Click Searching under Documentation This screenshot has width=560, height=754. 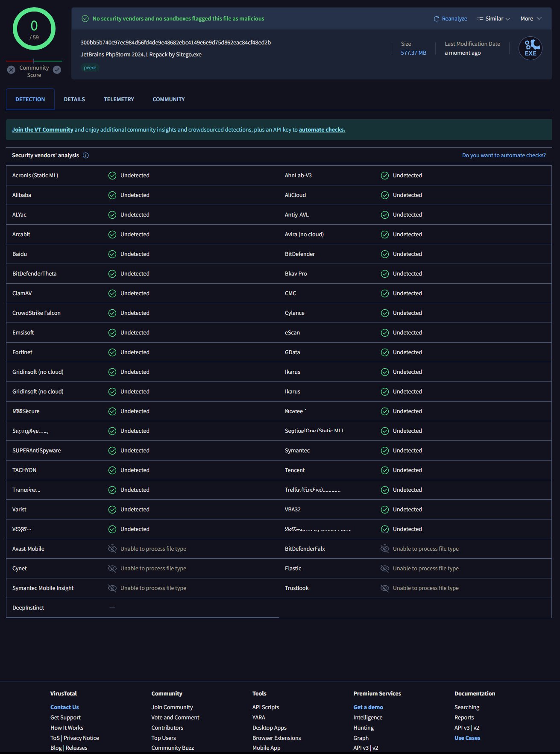pos(467,707)
